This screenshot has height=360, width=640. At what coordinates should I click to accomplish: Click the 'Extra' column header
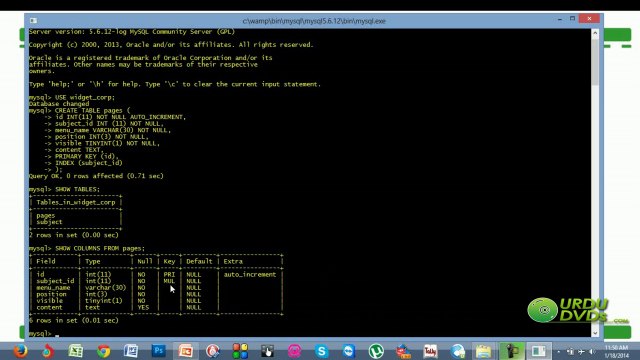click(x=233, y=261)
